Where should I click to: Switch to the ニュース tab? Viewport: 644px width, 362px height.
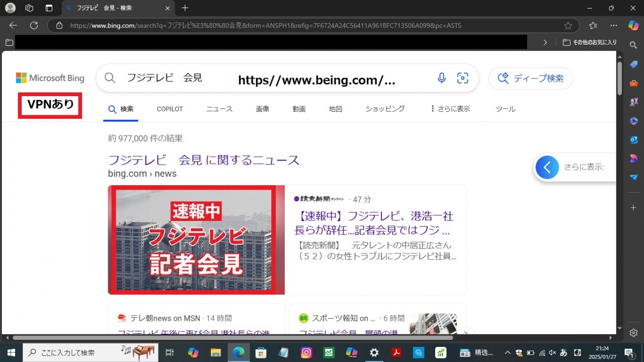(x=219, y=109)
